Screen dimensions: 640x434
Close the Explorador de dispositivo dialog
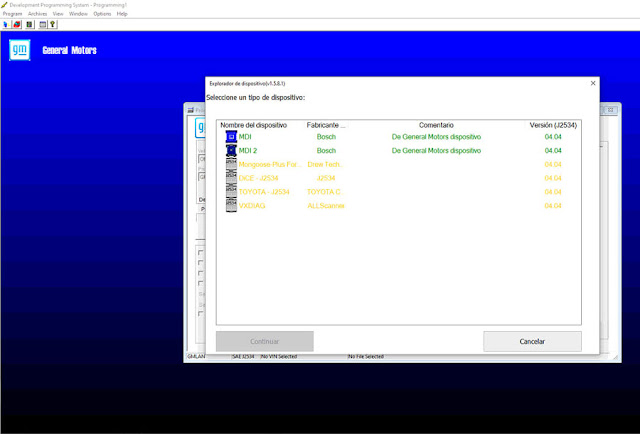tap(593, 83)
